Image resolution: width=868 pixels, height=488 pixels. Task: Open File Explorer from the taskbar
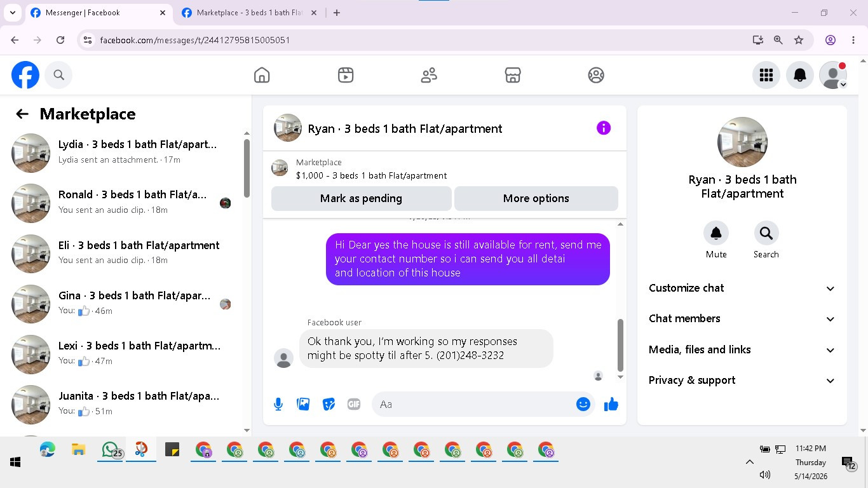(78, 451)
